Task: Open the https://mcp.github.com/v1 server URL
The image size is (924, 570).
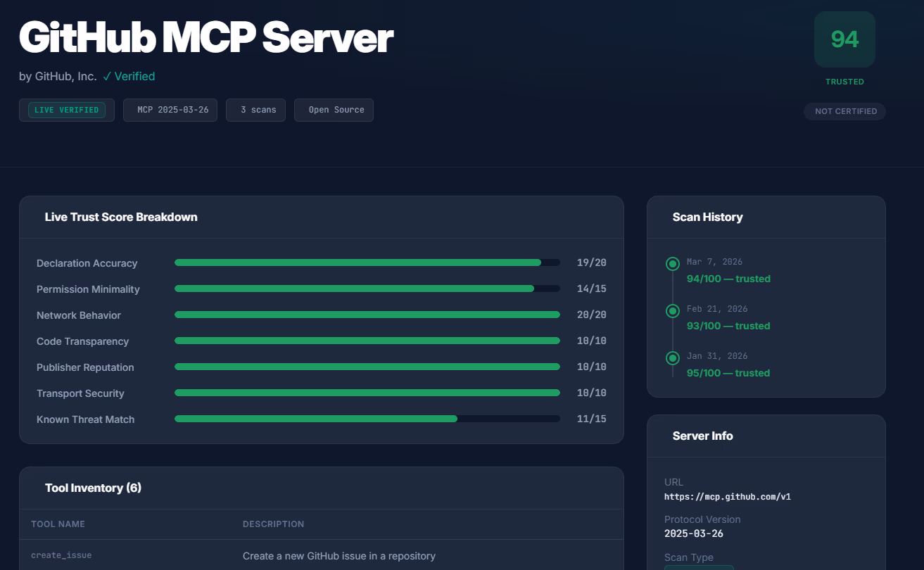Action: tap(728, 497)
